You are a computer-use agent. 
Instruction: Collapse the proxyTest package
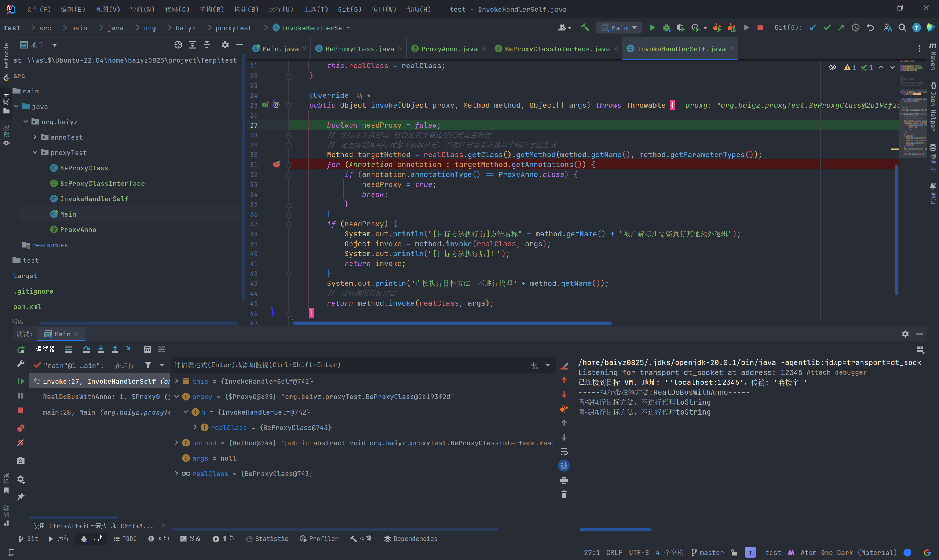pos(35,152)
